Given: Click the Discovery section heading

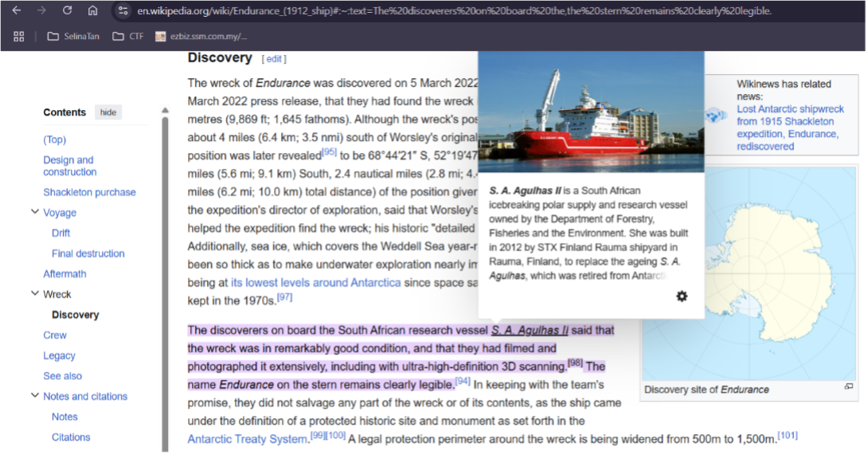Looking at the screenshot, I should click(220, 57).
